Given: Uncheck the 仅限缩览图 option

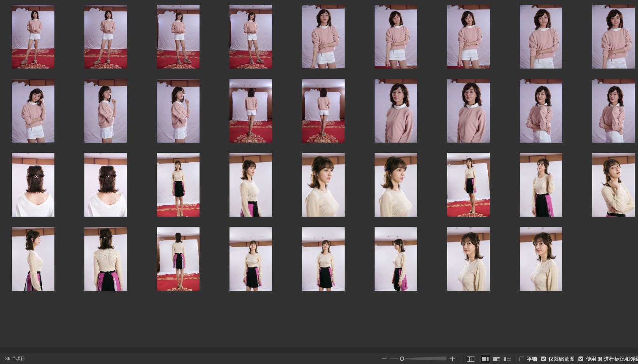Looking at the screenshot, I should (x=543, y=359).
